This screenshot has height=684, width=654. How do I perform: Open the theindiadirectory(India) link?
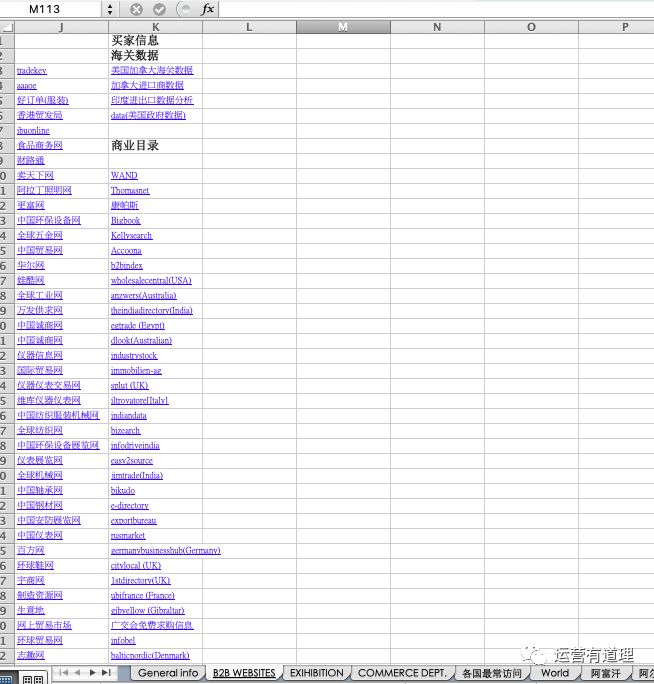[x=151, y=311]
